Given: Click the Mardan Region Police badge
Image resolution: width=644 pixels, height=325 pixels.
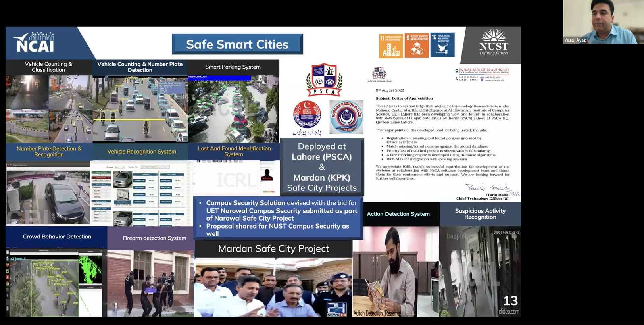Looking at the screenshot, I should point(346,116).
